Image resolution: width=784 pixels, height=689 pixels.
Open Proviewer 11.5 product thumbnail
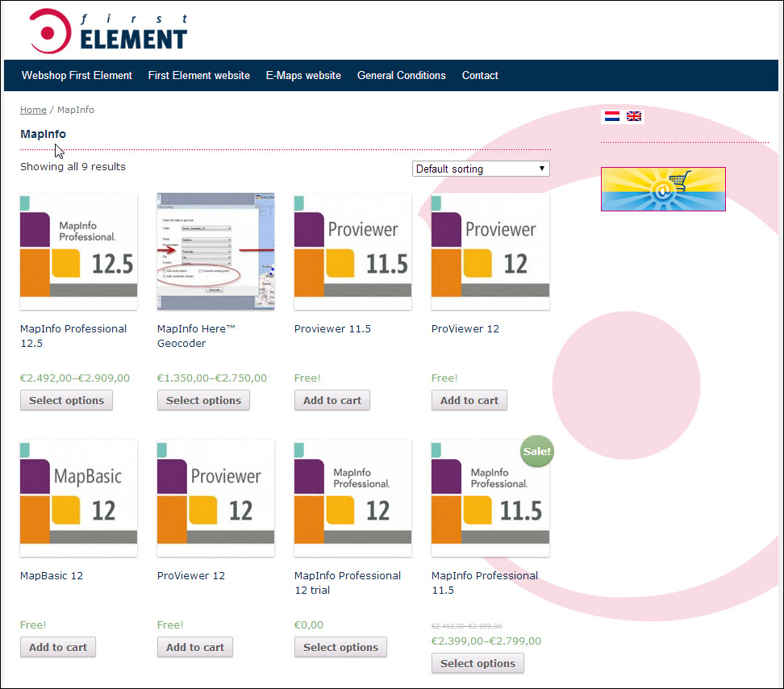[x=353, y=252]
